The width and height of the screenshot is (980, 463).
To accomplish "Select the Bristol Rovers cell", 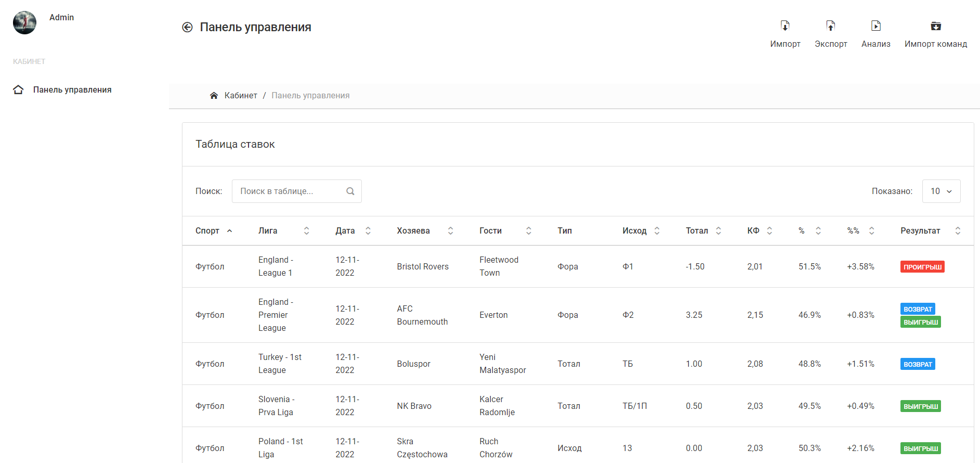I will (423, 266).
